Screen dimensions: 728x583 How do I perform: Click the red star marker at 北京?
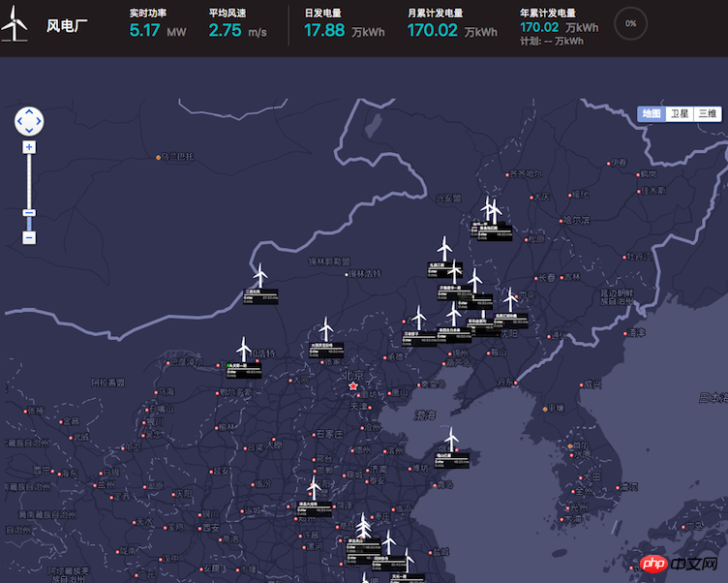click(x=353, y=387)
